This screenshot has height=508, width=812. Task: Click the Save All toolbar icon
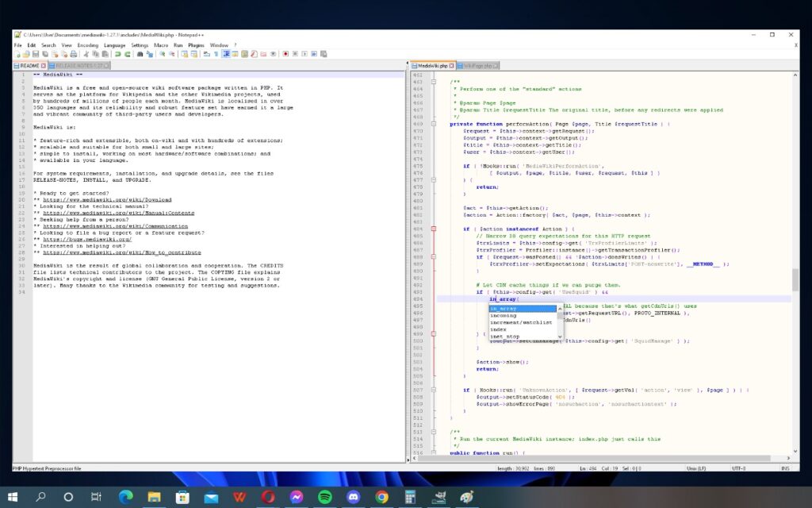[x=45, y=54]
